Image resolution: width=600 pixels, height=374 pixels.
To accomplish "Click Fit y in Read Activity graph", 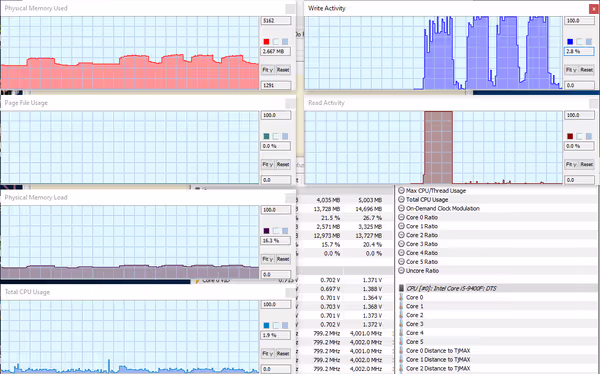I will coord(571,164).
